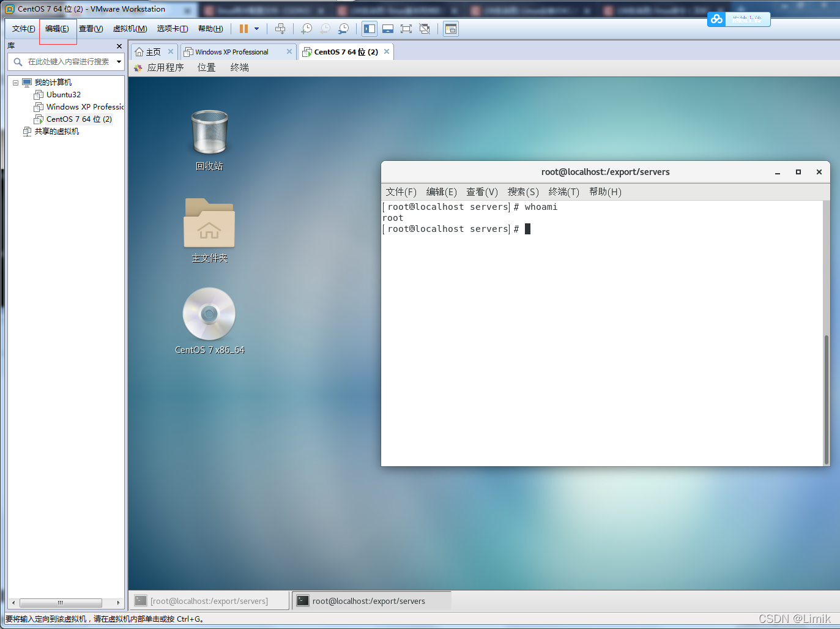840x629 pixels.
Task: Close the Windows XP Professional tab
Action: 289,51
